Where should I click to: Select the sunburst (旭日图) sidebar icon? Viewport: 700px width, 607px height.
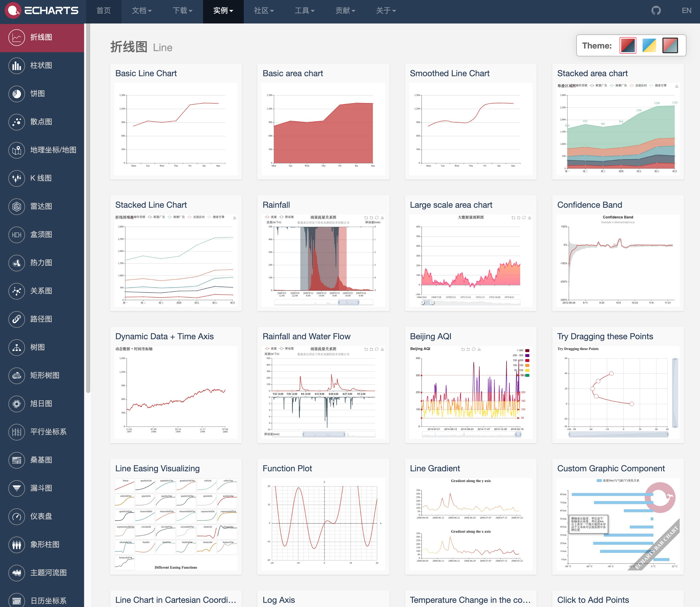17,403
